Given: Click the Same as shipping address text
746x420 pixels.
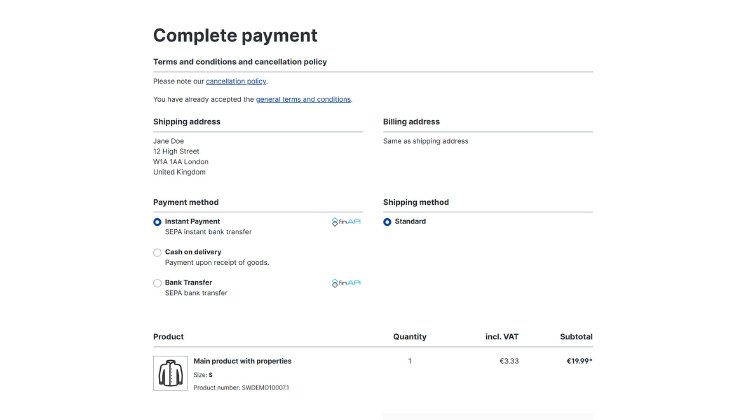Looking at the screenshot, I should (425, 141).
